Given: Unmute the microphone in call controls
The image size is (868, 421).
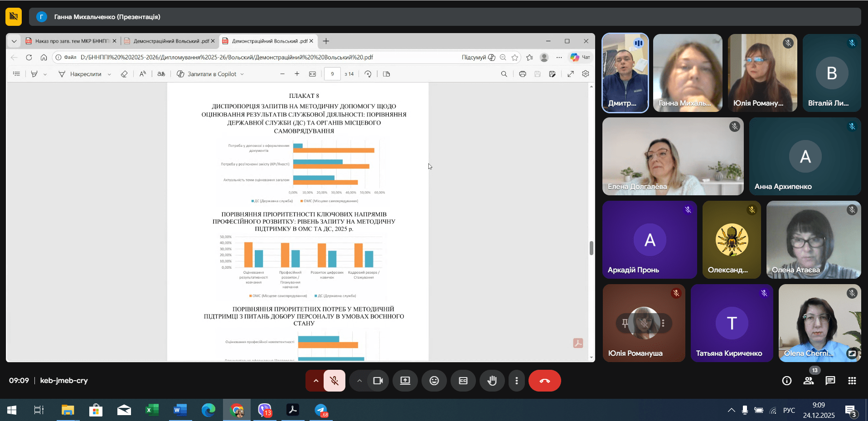Looking at the screenshot, I should (x=335, y=381).
